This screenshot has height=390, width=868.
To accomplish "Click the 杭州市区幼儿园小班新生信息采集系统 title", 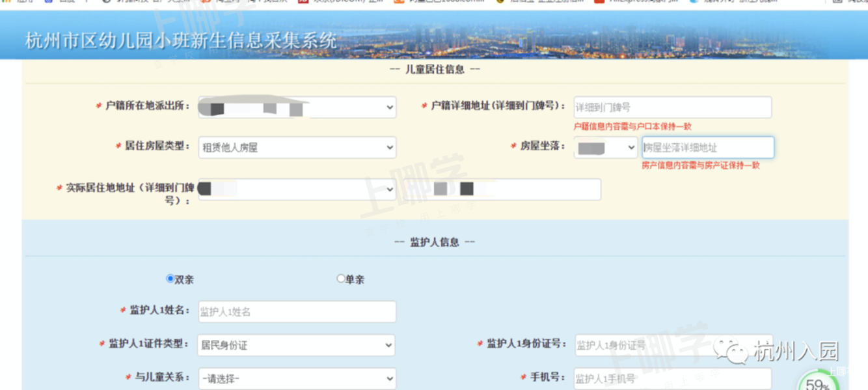I will click(x=181, y=41).
